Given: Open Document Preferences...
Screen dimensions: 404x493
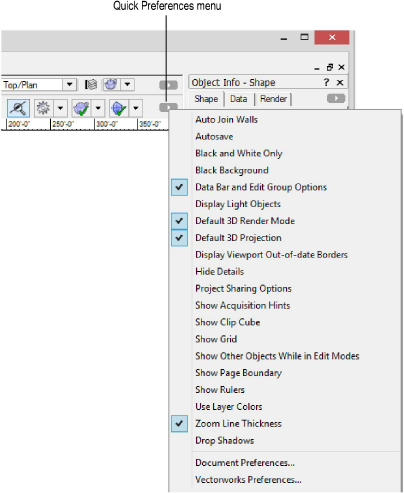Looking at the screenshot, I should point(285,463).
